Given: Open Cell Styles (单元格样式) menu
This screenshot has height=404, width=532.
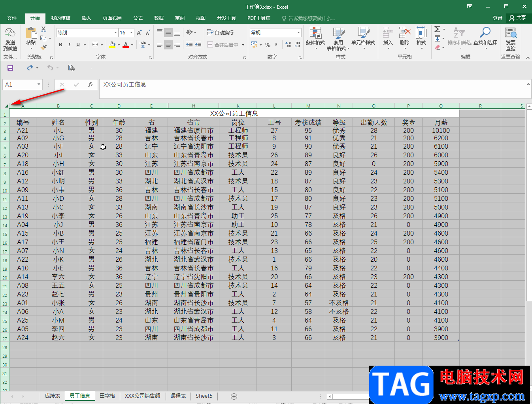Looking at the screenshot, I should coord(363,39).
